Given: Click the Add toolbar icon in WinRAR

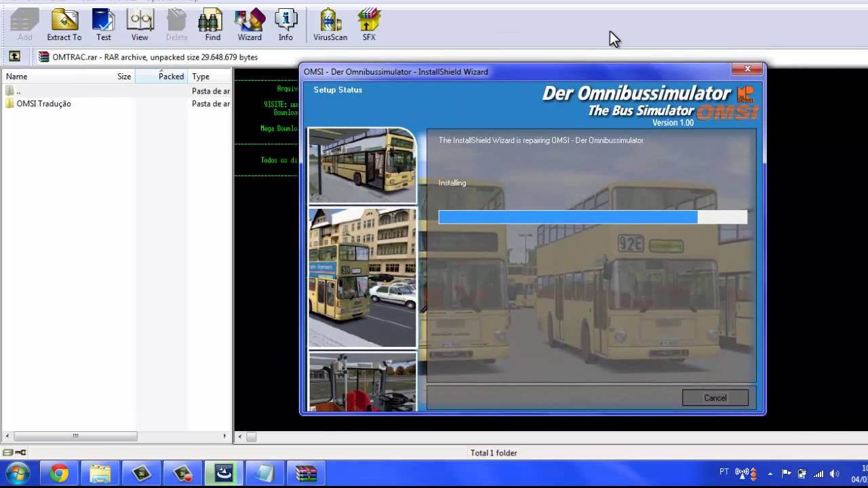Looking at the screenshot, I should 24,25.
